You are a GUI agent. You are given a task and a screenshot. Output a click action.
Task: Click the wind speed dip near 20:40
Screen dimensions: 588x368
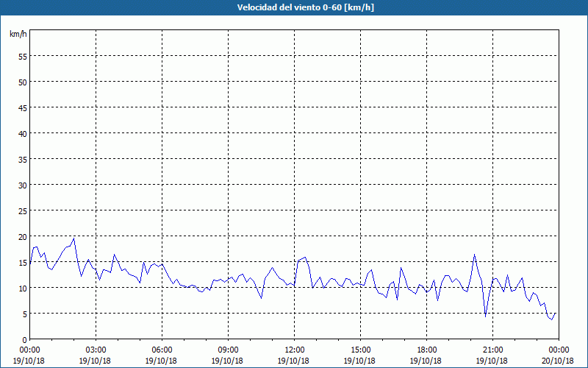tap(485, 316)
